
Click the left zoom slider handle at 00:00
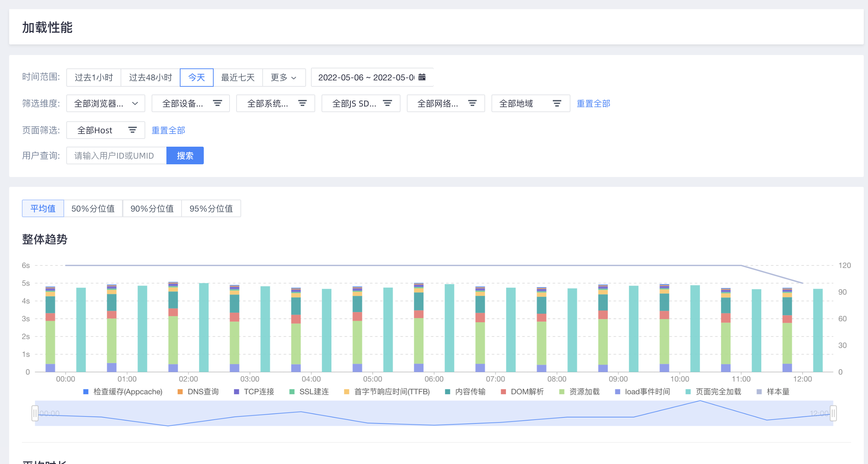(x=35, y=413)
